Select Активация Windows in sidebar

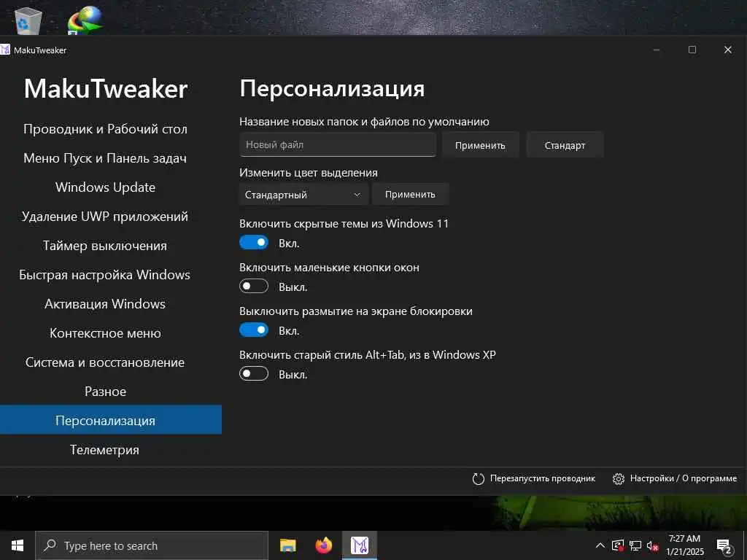pyautogui.click(x=105, y=304)
